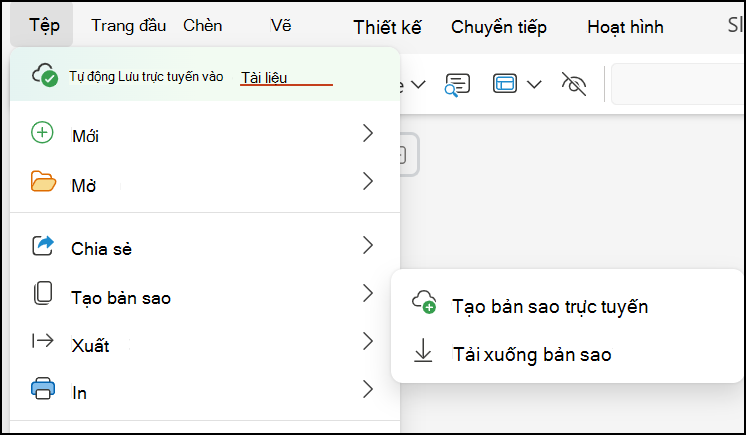
Task: Click the printer In icon
Action: click(x=43, y=388)
